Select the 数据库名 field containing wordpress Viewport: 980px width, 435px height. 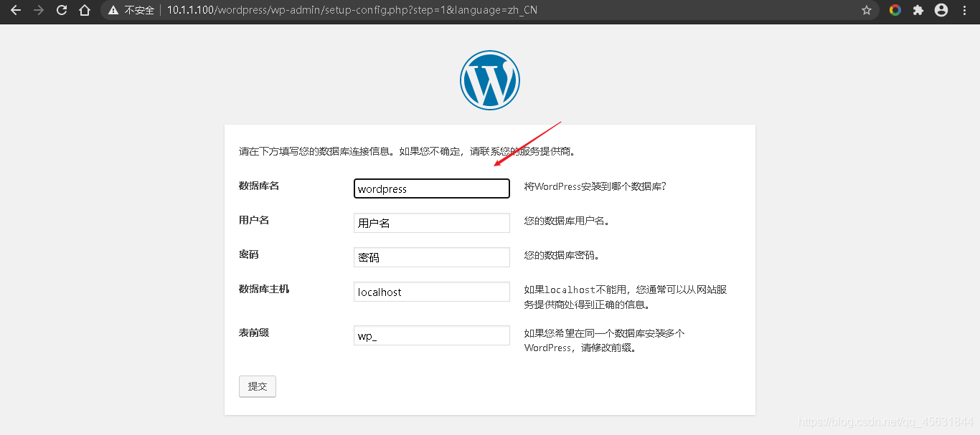[432, 188]
